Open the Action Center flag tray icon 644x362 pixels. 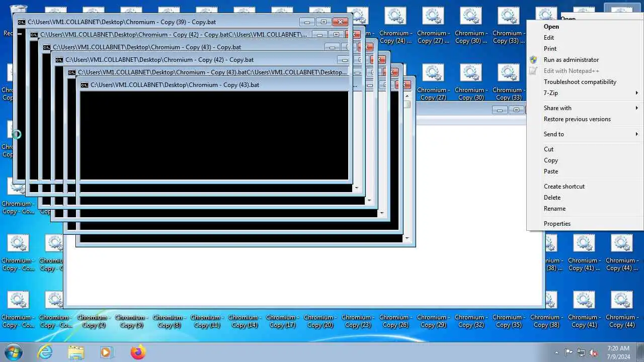pyautogui.click(x=569, y=352)
